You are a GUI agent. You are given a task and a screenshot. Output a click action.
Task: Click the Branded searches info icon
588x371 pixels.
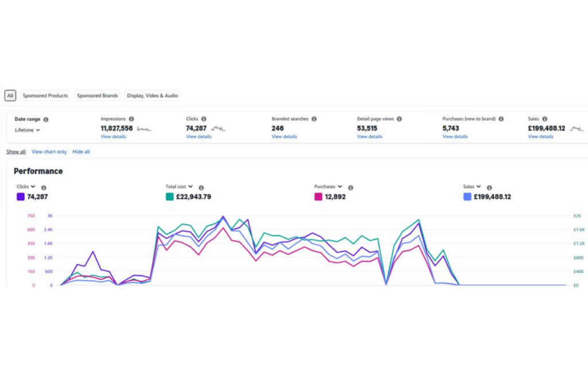(314, 119)
